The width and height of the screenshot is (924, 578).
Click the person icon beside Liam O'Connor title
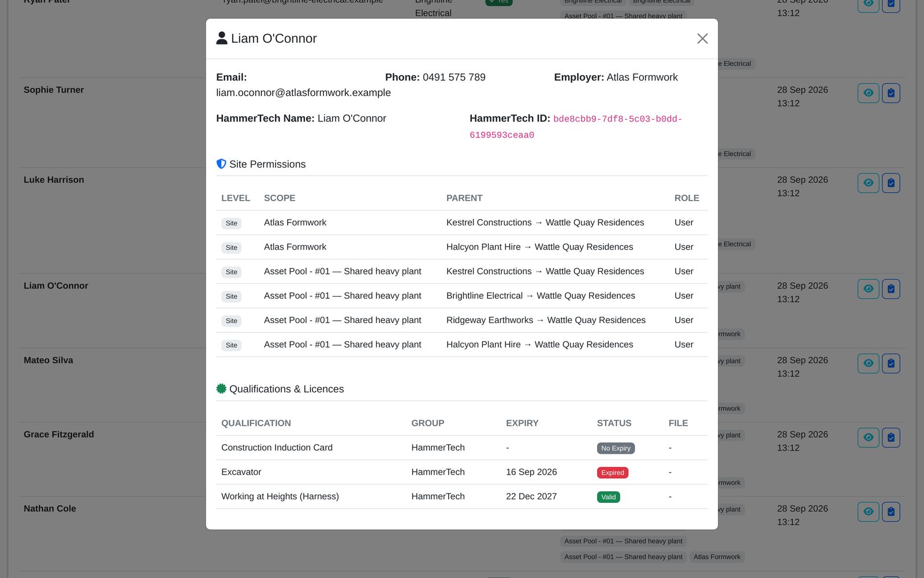pyautogui.click(x=222, y=38)
